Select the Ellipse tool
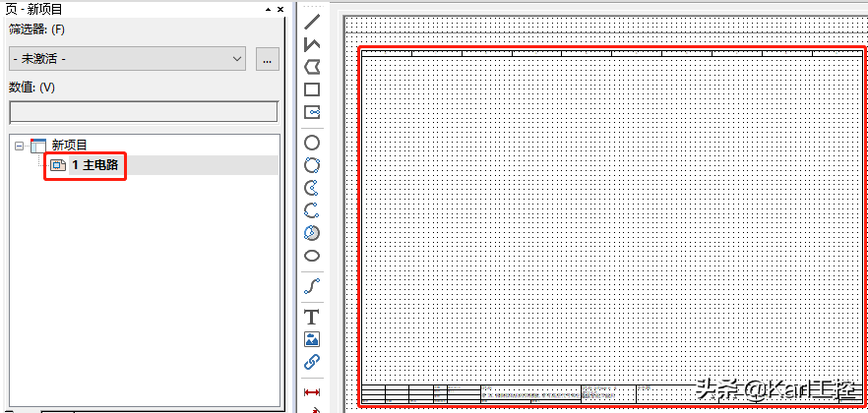This screenshot has width=868, height=413. [x=312, y=256]
